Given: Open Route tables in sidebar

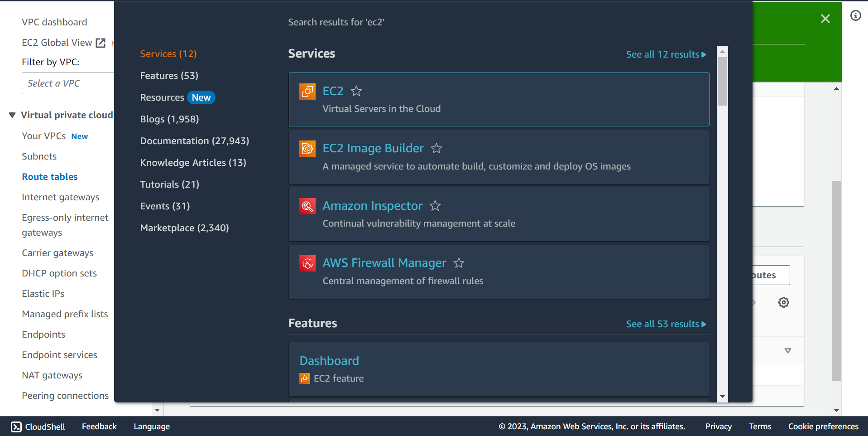Looking at the screenshot, I should tap(50, 177).
